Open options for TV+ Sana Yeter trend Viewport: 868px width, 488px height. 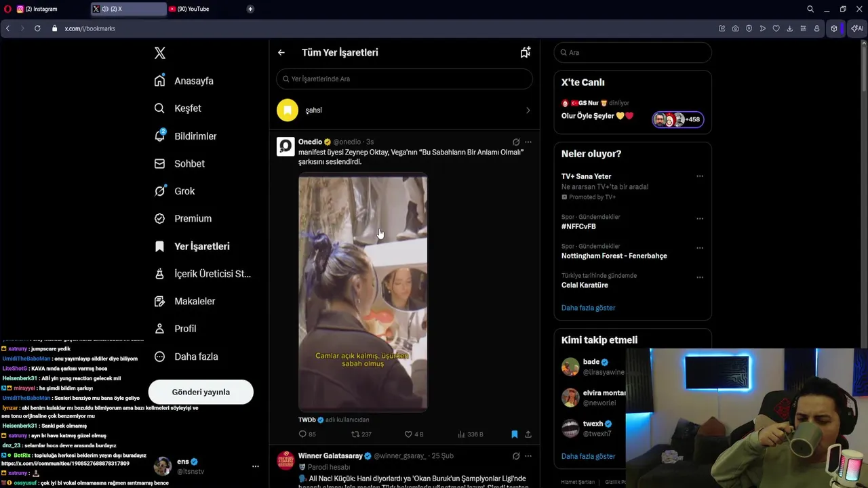[x=700, y=176]
